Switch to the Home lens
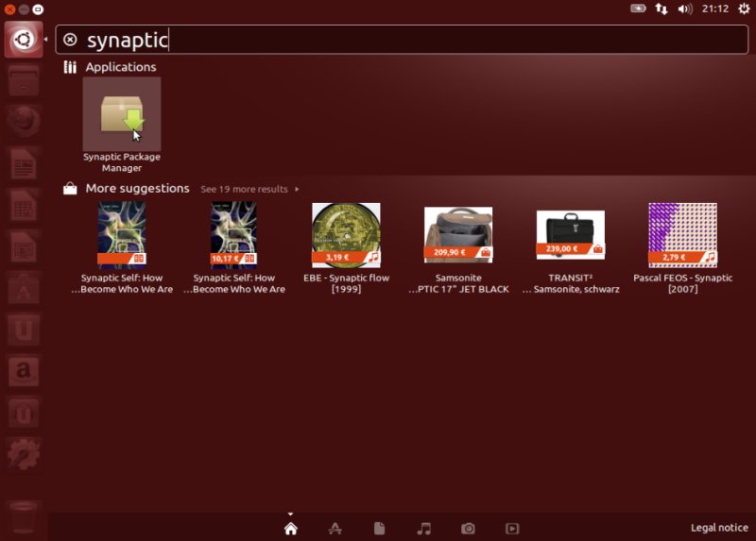The width and height of the screenshot is (756, 541). tap(291, 529)
